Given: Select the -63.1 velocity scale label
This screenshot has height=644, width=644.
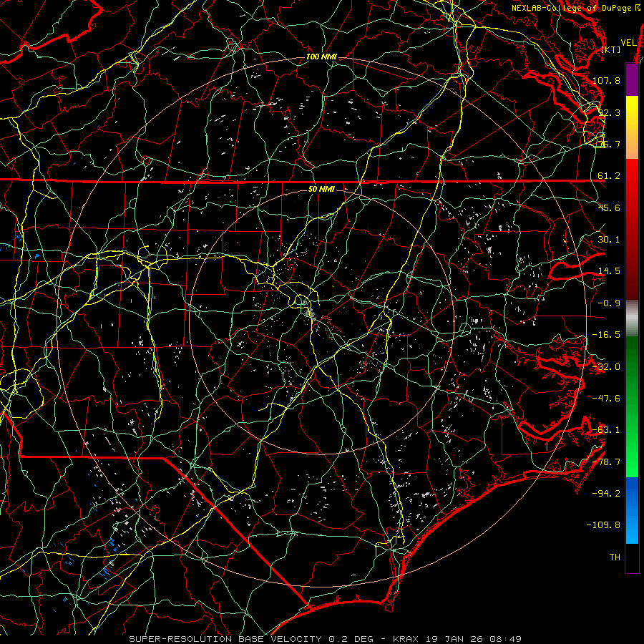Looking at the screenshot, I should coord(606,430).
